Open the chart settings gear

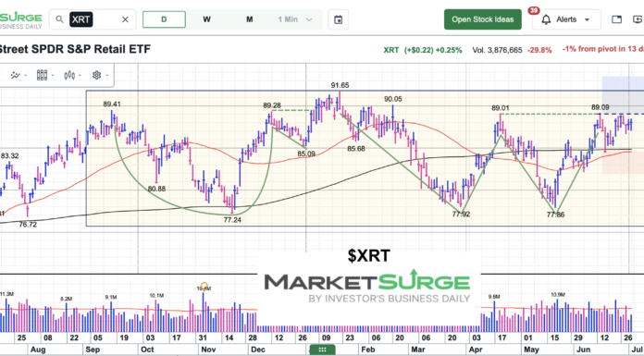tap(96, 75)
